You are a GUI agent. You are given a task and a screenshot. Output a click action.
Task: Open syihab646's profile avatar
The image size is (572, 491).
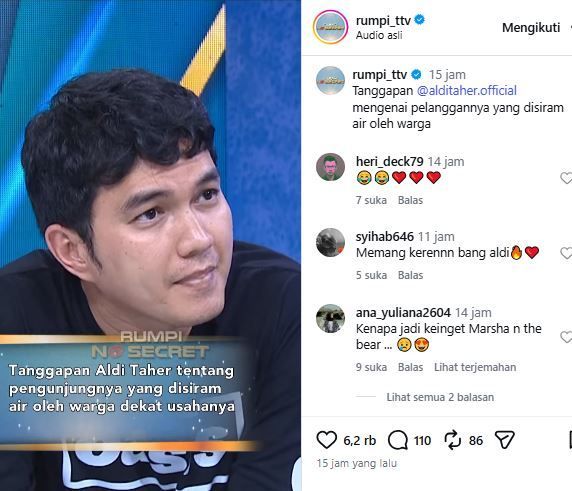(330, 243)
